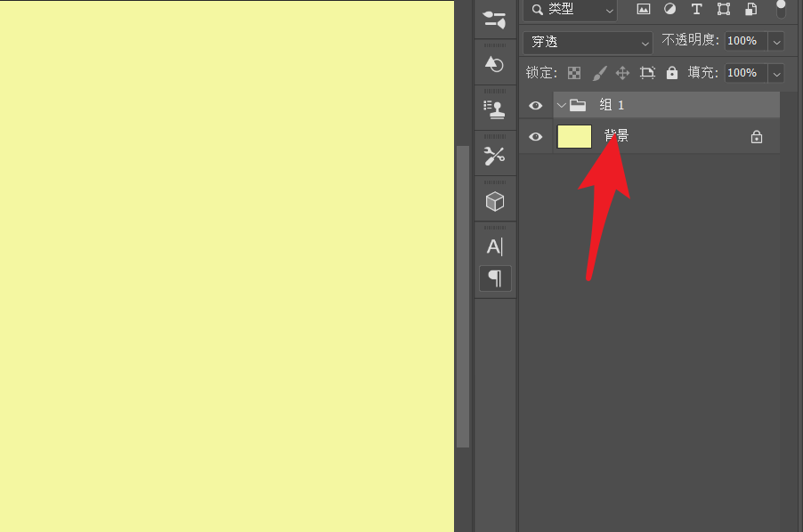Filter layers by pixel image icon
803x532 pixels.
click(644, 10)
